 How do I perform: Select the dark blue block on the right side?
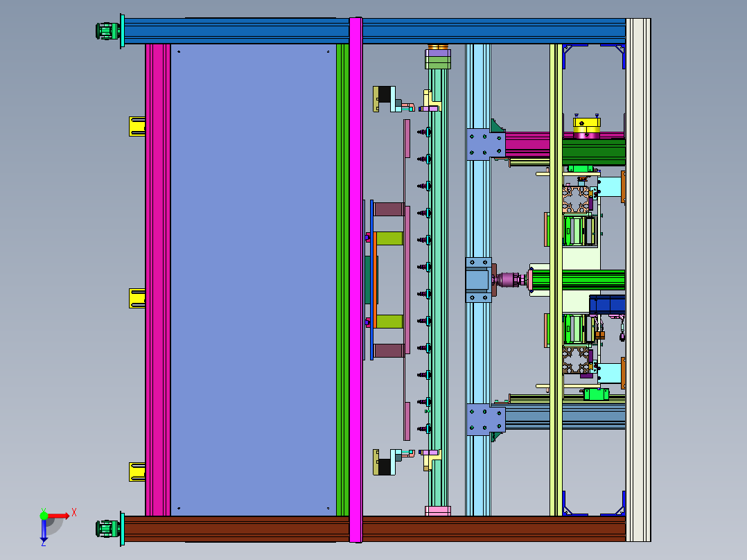(607, 304)
